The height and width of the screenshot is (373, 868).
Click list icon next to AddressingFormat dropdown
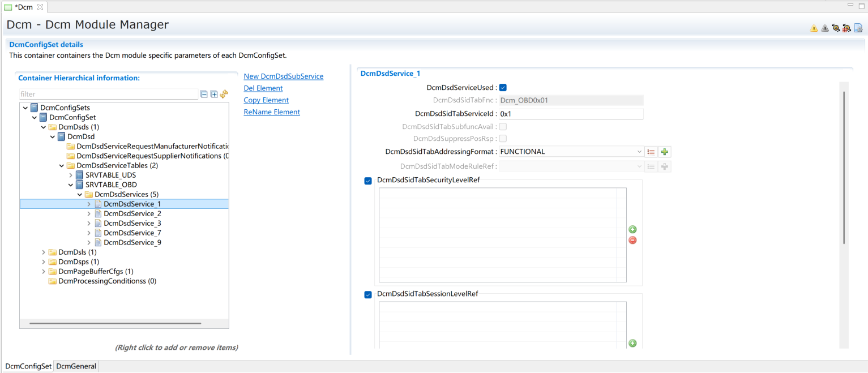(x=651, y=152)
